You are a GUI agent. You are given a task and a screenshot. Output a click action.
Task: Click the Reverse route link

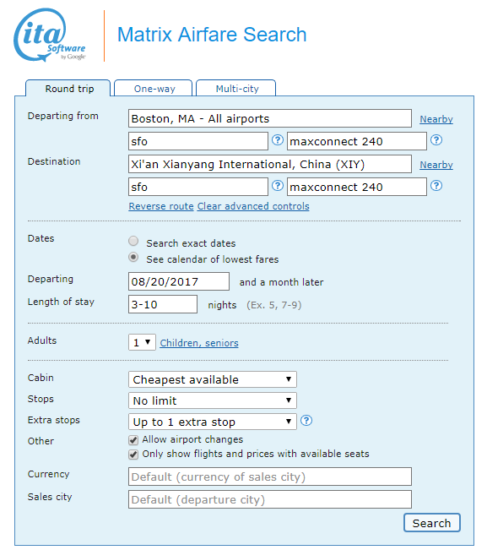(161, 206)
